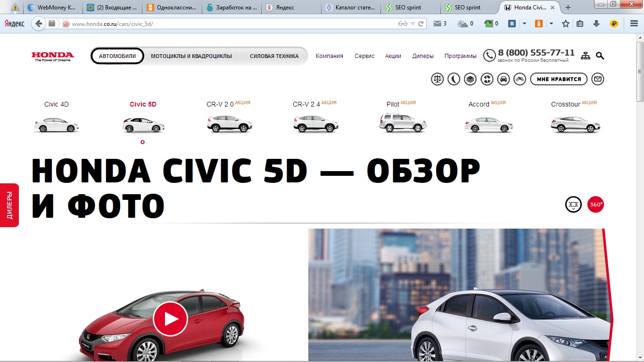Click the scales compare icon
The height and width of the screenshot is (362, 644).
click(438, 79)
